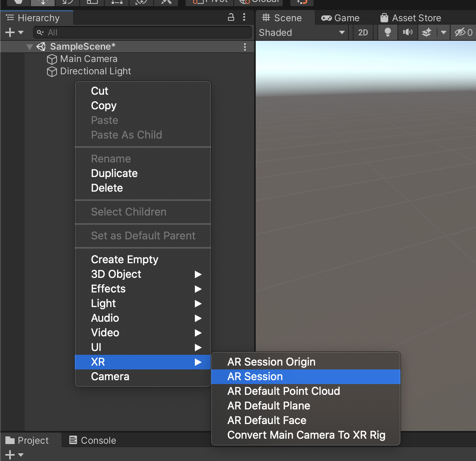
Task: Click the search magnifier icon in Hierarchy
Action: [40, 33]
